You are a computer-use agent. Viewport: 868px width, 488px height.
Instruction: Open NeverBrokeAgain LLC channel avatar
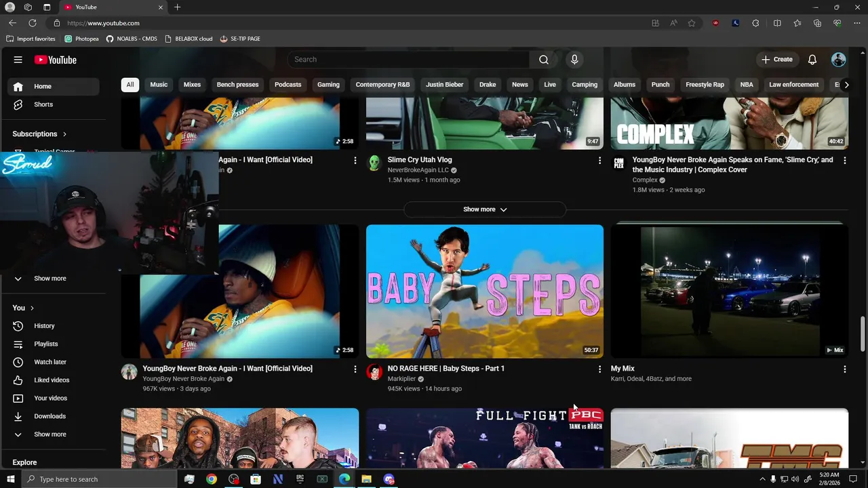pos(374,163)
